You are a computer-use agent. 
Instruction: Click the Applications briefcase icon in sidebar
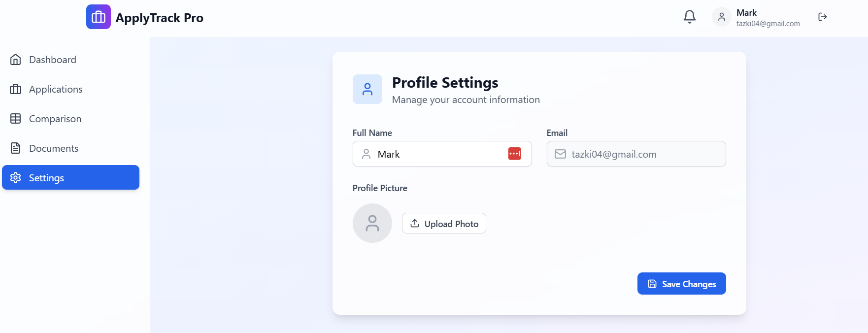[16, 89]
